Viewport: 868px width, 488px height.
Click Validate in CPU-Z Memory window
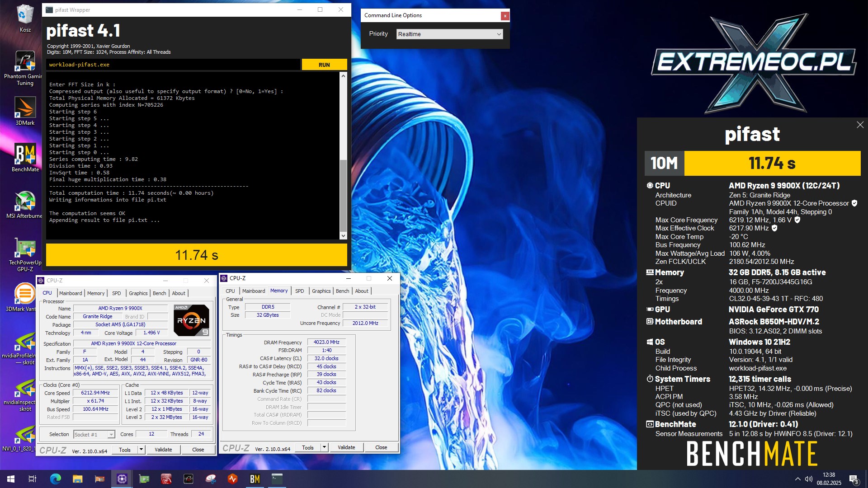coord(346,447)
